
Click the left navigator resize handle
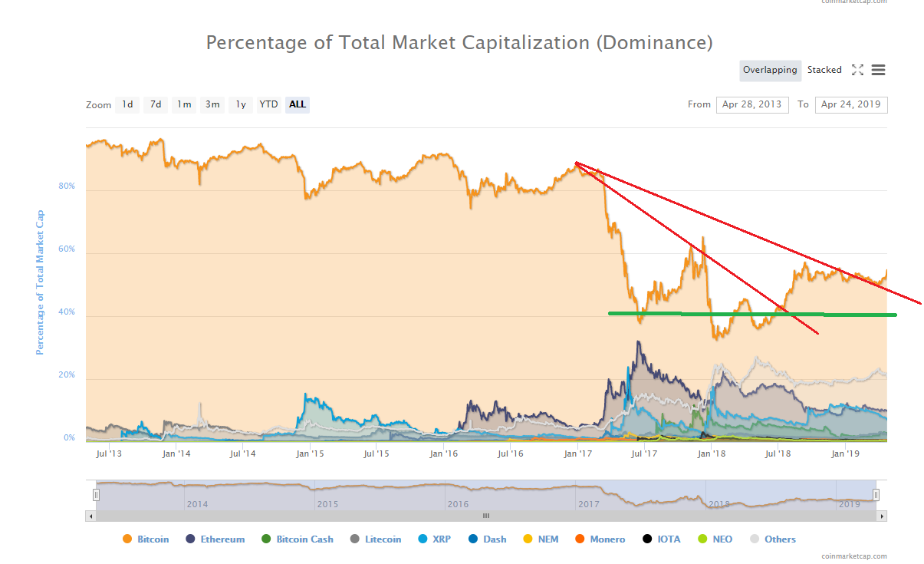[x=95, y=495]
